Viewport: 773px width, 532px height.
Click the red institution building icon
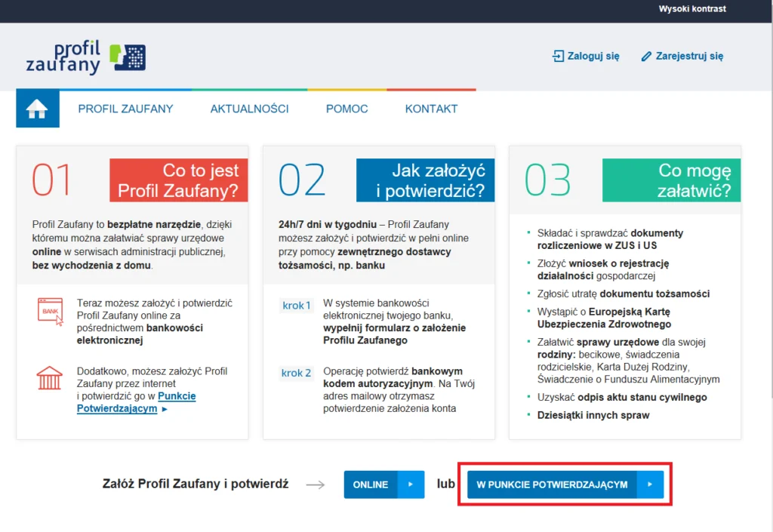50,377
